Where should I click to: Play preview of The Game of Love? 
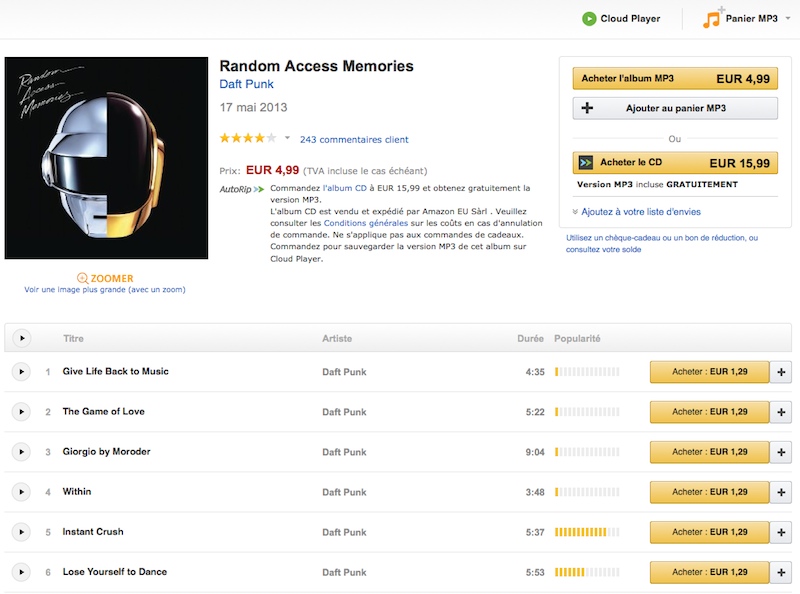click(21, 412)
